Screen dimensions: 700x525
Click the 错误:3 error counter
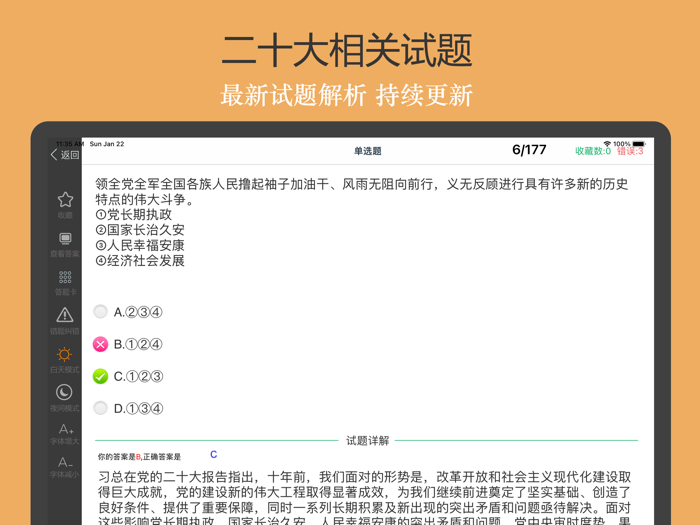click(630, 151)
